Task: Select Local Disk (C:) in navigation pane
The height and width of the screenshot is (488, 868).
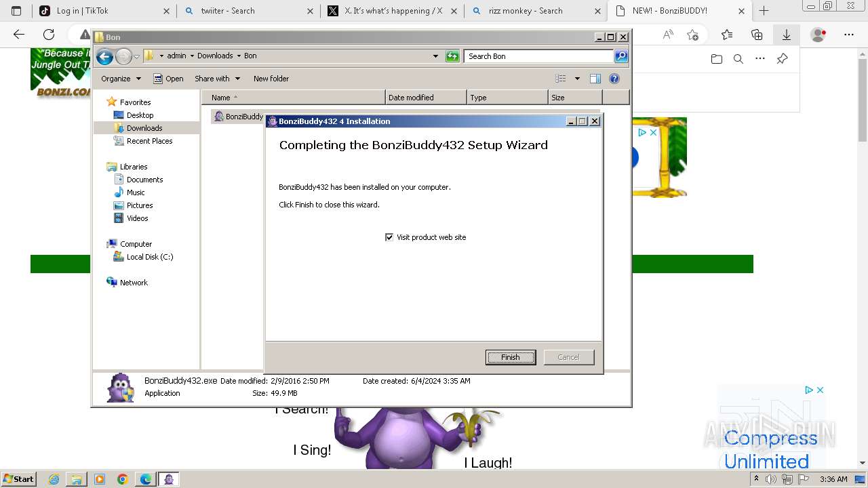Action: [149, 257]
